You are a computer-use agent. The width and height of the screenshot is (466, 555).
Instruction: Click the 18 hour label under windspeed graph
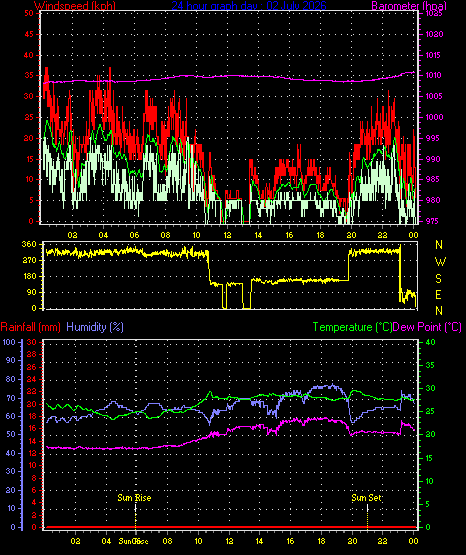321,235
